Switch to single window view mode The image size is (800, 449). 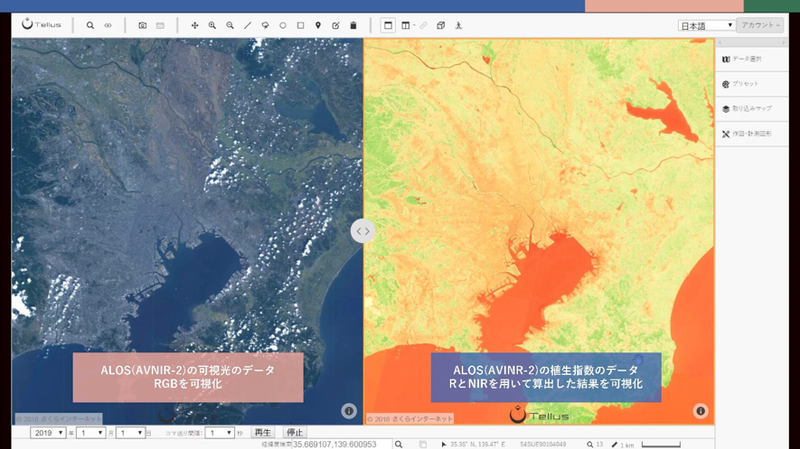pos(388,26)
